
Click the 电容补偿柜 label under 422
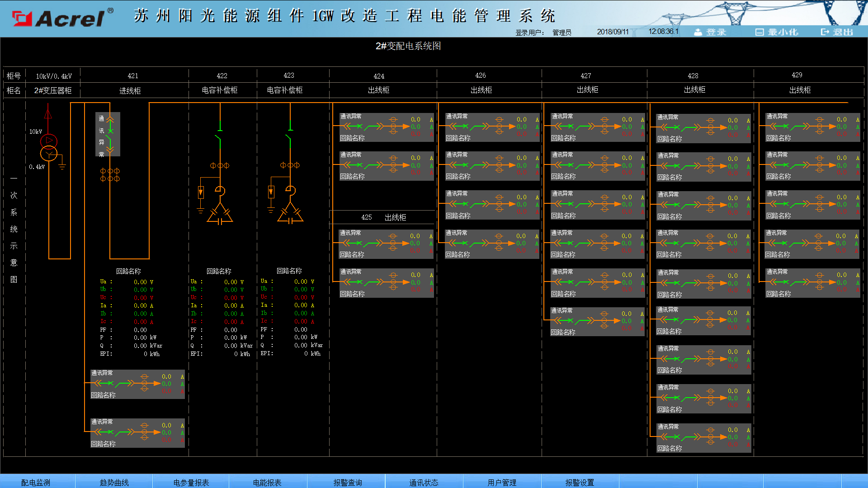(220, 90)
